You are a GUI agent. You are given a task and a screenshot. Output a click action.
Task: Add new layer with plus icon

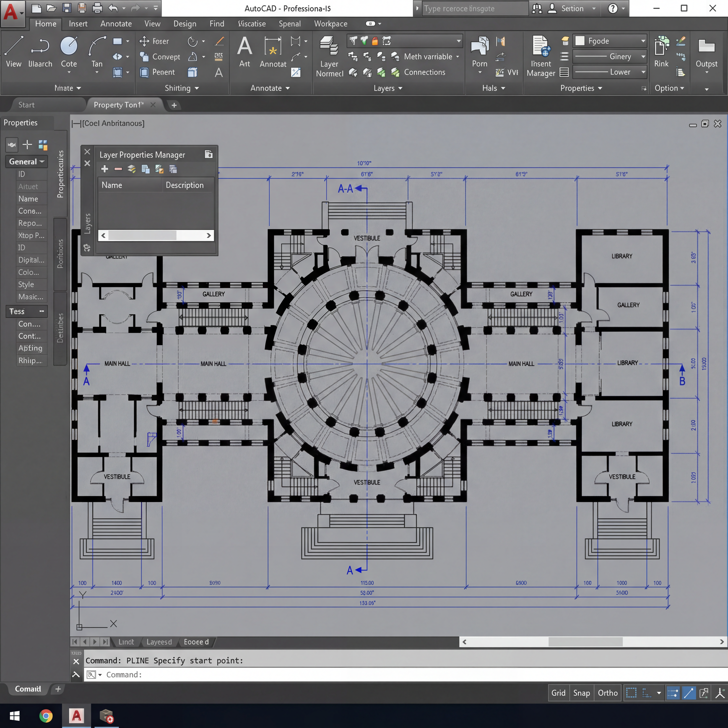point(105,169)
